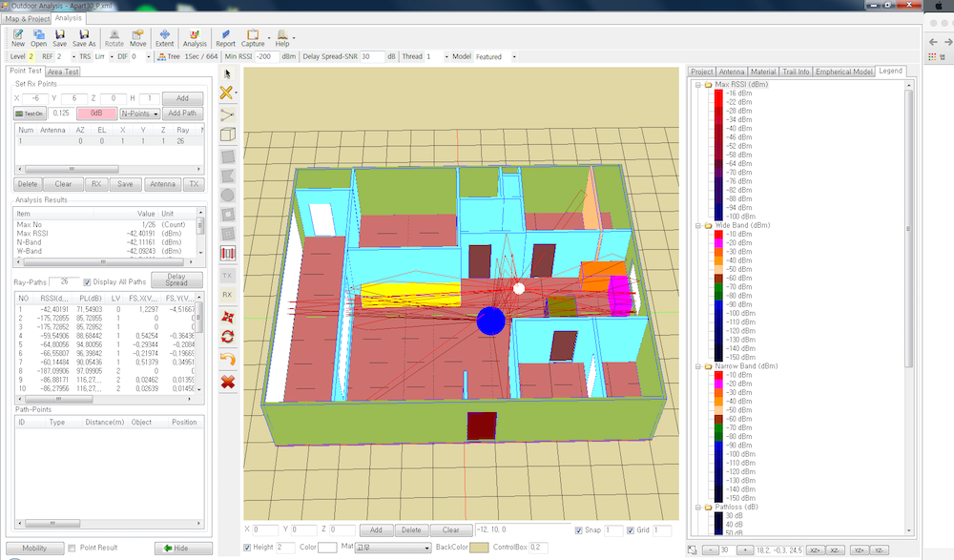Click the yellow X cross tool

tap(226, 93)
